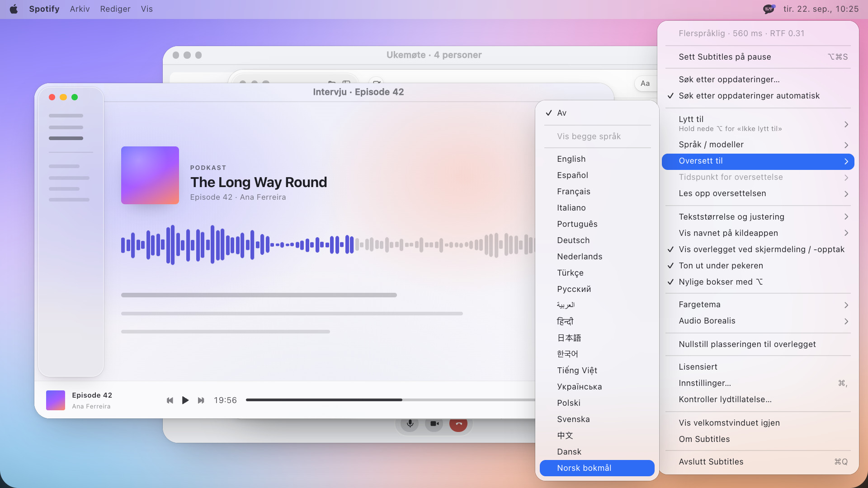
Task: Toggle Vis overlegget ved skjermdeling
Action: [758, 249]
